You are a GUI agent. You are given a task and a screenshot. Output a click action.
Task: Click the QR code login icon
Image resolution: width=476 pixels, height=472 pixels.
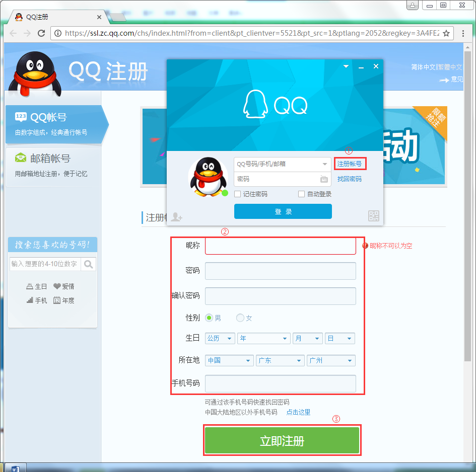click(x=373, y=216)
